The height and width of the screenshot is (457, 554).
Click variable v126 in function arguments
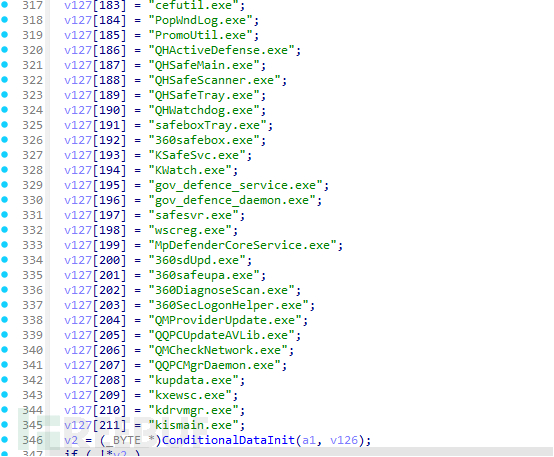[344, 440]
